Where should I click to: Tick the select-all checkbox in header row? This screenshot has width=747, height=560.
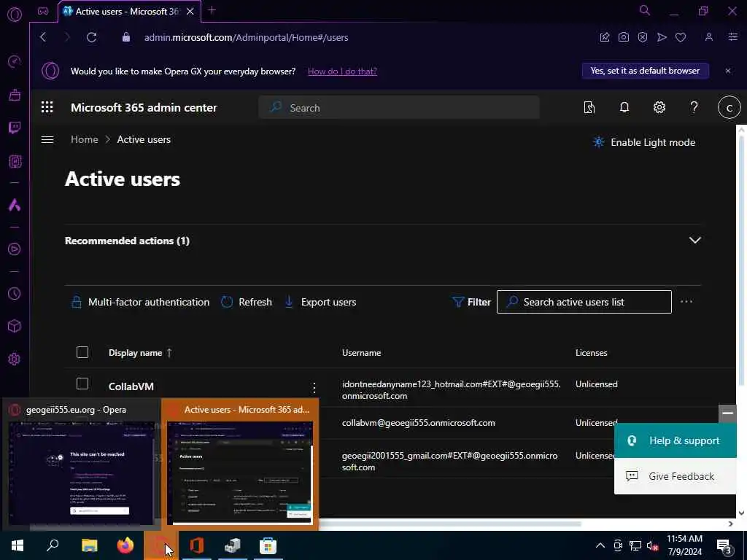82,352
